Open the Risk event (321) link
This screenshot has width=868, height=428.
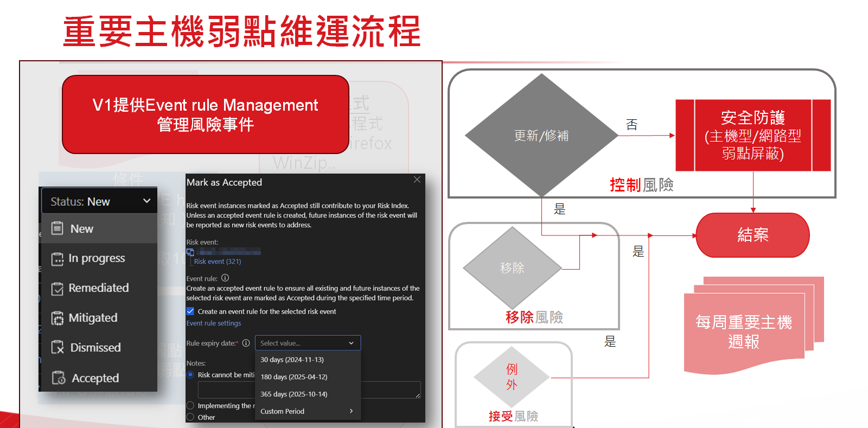pos(218,261)
